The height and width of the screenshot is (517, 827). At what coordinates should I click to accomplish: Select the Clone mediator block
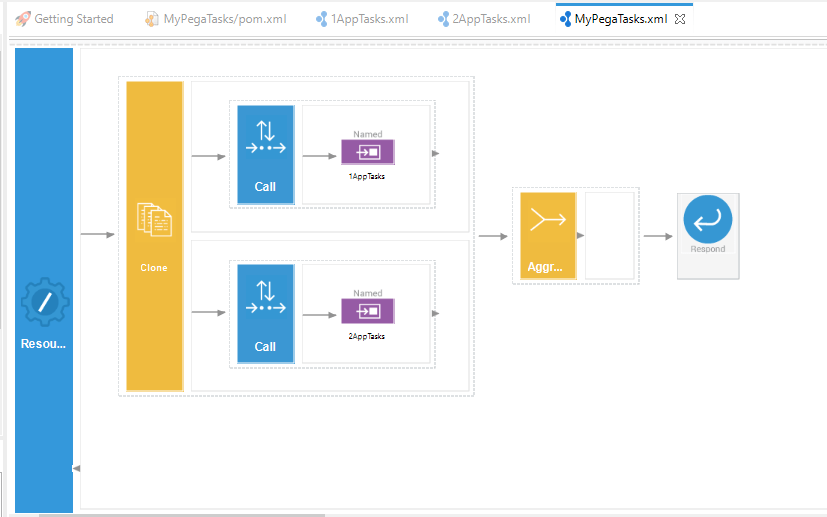[154, 235]
